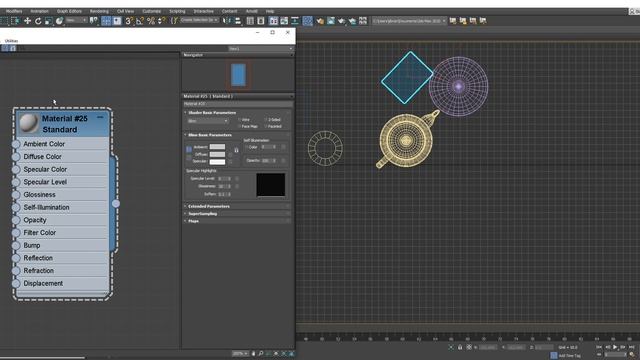Click the Align tool icon
640x360 pixels.
(x=238, y=20)
